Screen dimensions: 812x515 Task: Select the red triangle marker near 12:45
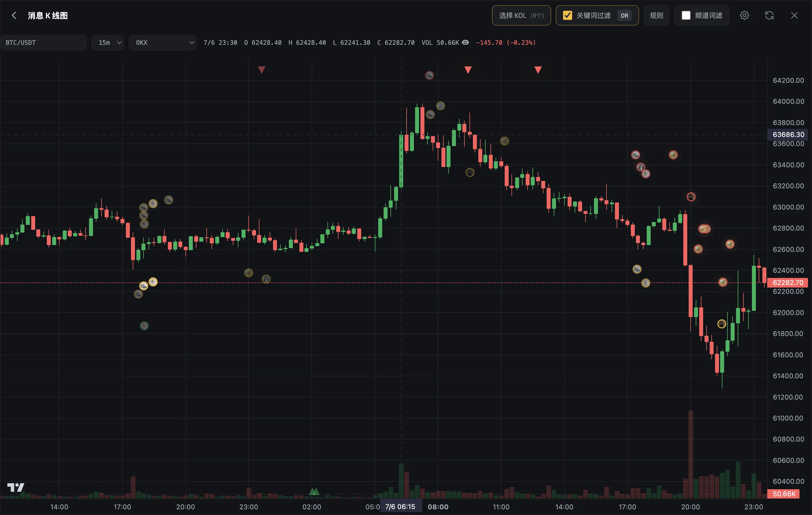(538, 70)
